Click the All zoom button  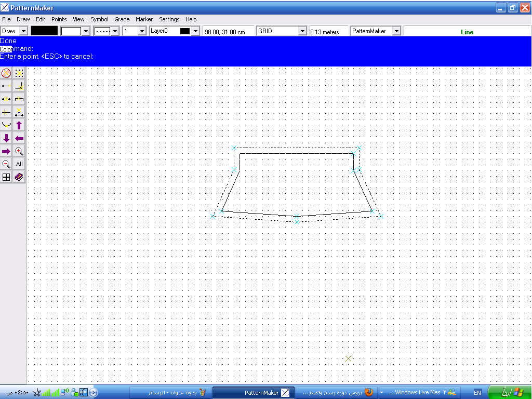tap(19, 164)
